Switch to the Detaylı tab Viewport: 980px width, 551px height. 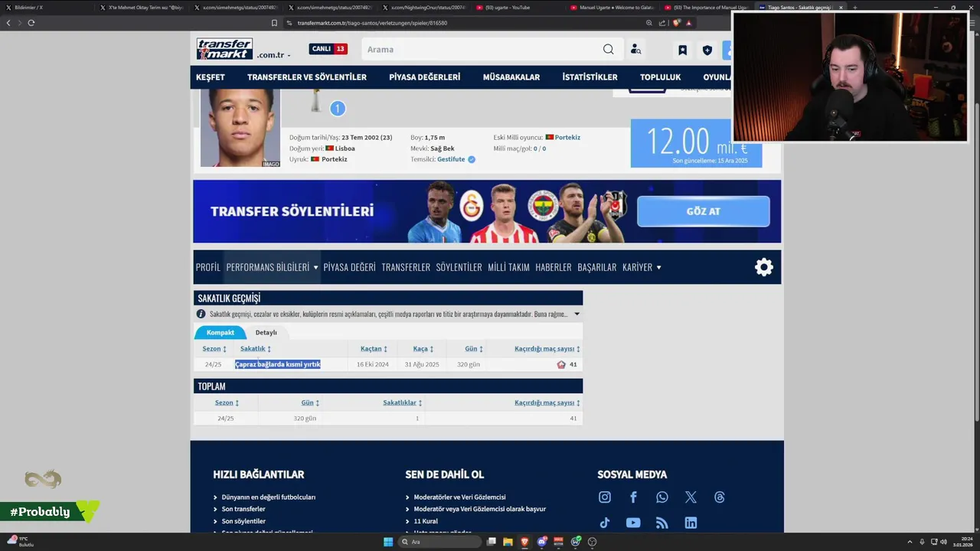[266, 332]
